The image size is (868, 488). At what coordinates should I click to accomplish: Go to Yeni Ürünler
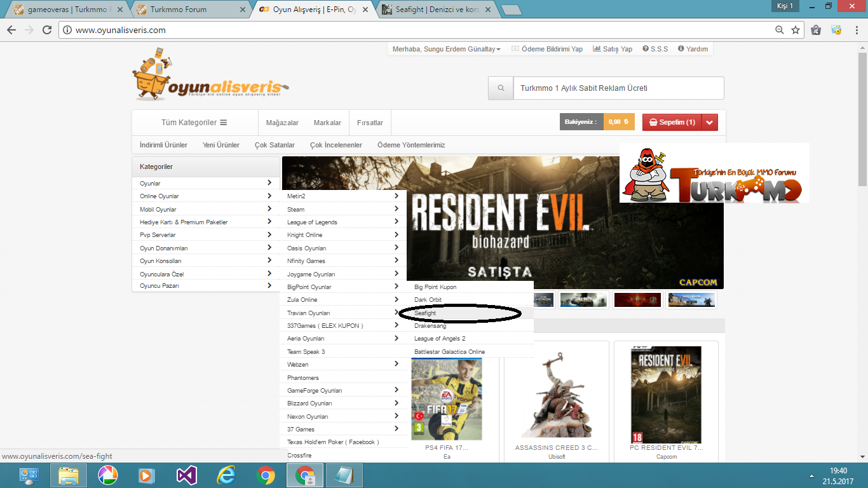[x=221, y=145]
